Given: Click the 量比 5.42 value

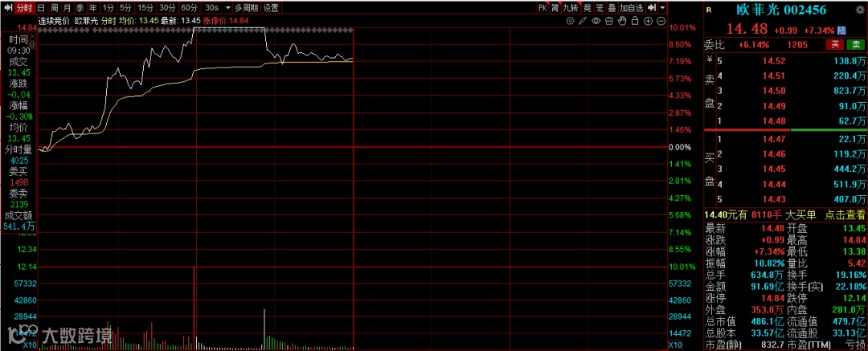Looking at the screenshot, I should click(857, 262).
